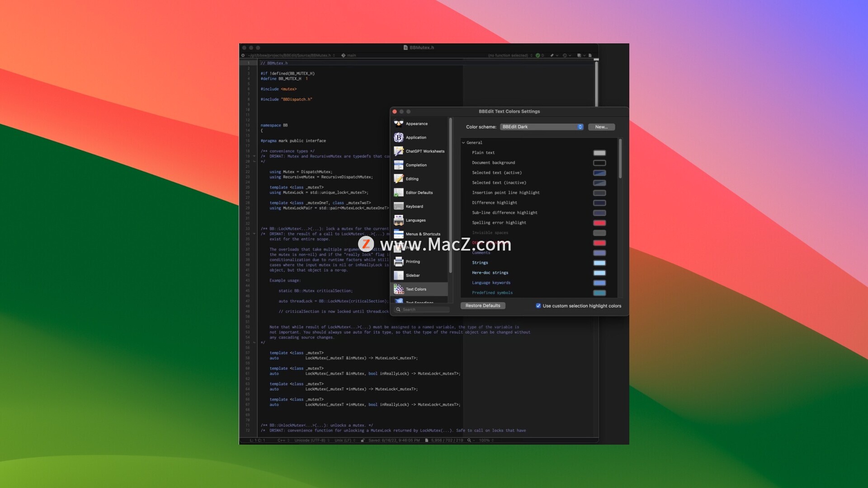Open the function popup (no function selected)
868x488 pixels.
(510, 56)
